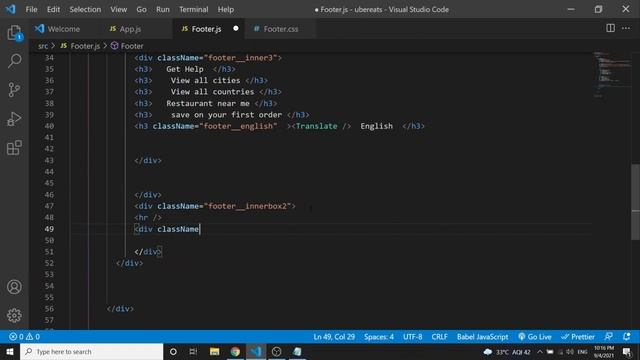Open the Windows action center icon
This screenshot has width=640, height=360.
click(627, 352)
